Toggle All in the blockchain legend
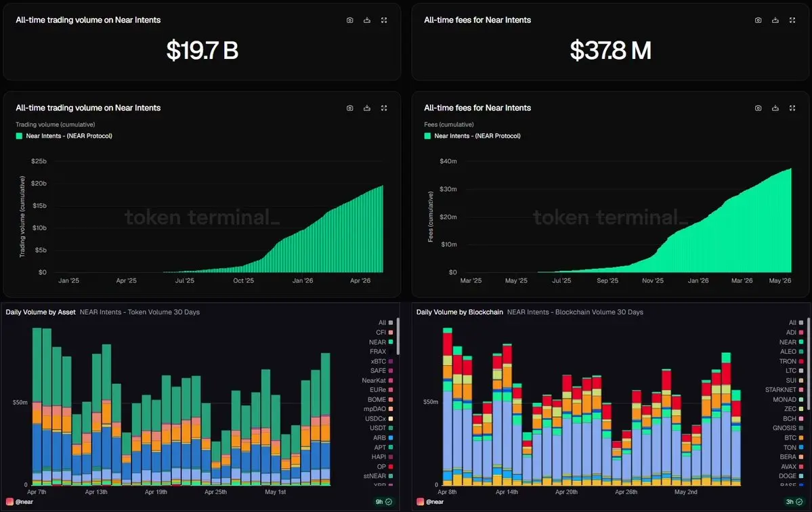Image resolution: width=812 pixels, height=512 pixels. click(796, 322)
